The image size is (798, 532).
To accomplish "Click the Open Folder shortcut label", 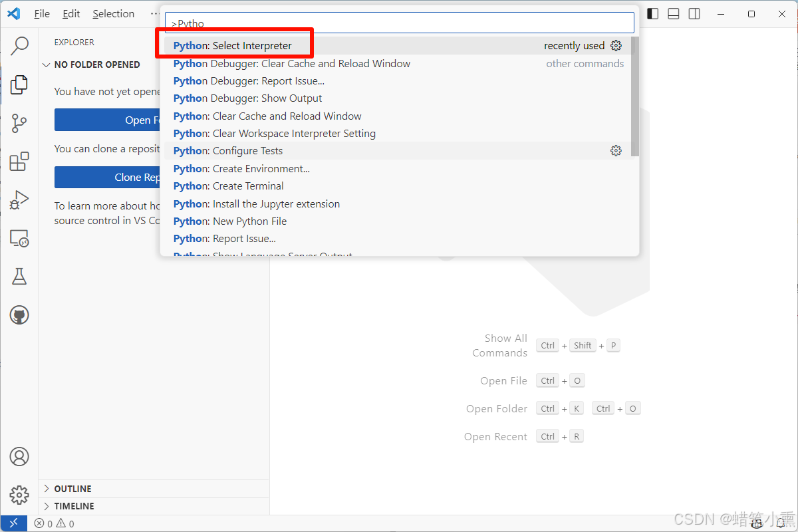I will click(497, 409).
